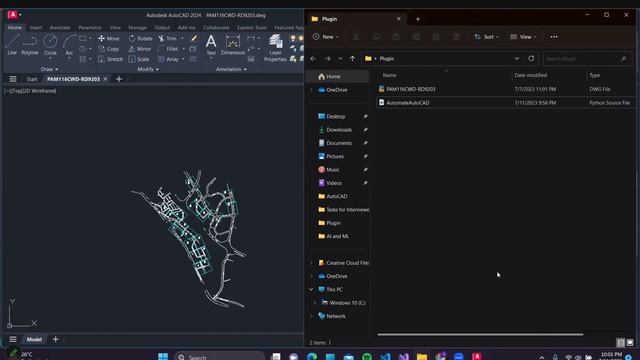The height and width of the screenshot is (360, 640).
Task: Select the Dimension tool
Action: pyautogui.click(x=233, y=45)
